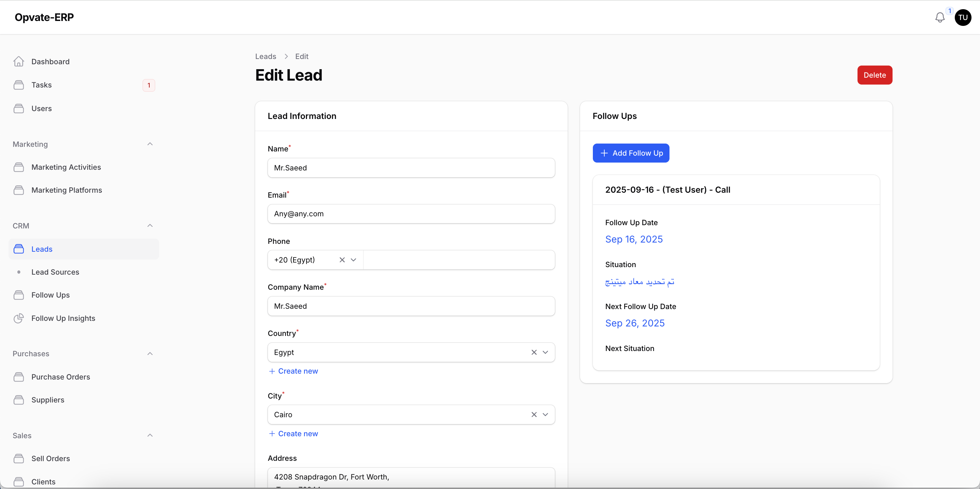Collapse the CRM sidebar section
Image resolution: width=980 pixels, height=489 pixels.
150,226
